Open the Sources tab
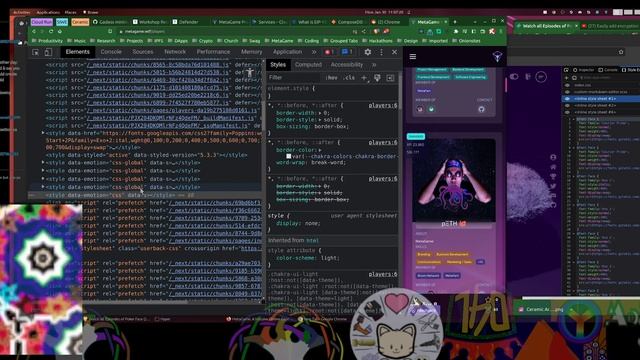This screenshot has height=360, width=640. 143,52
